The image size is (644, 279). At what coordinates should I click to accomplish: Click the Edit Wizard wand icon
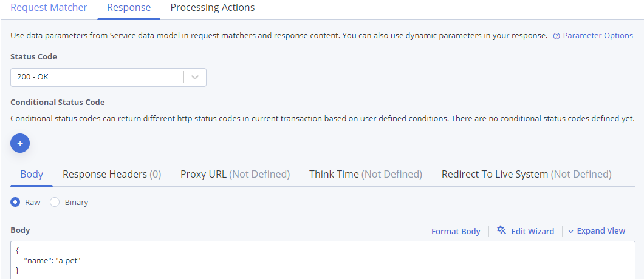501,230
